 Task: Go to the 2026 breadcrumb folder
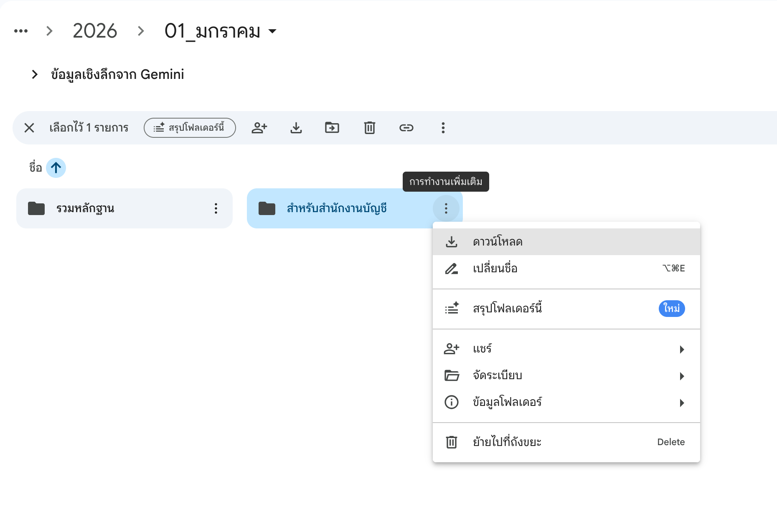pos(95,31)
